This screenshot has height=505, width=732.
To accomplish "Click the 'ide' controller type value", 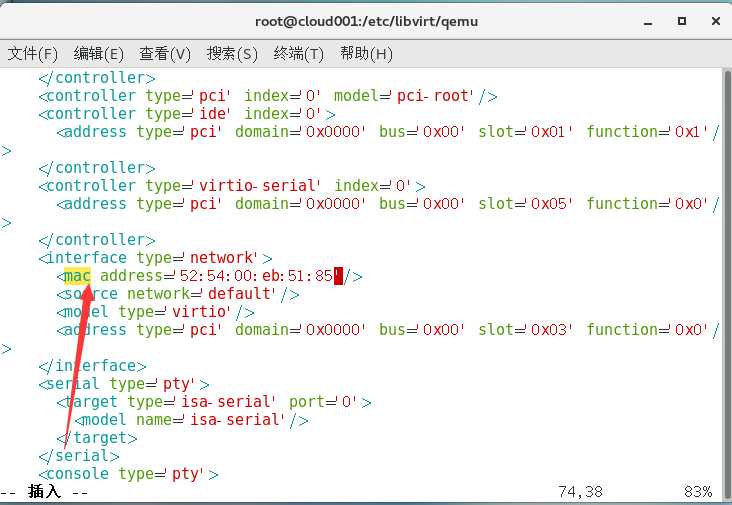I will 212,114.
